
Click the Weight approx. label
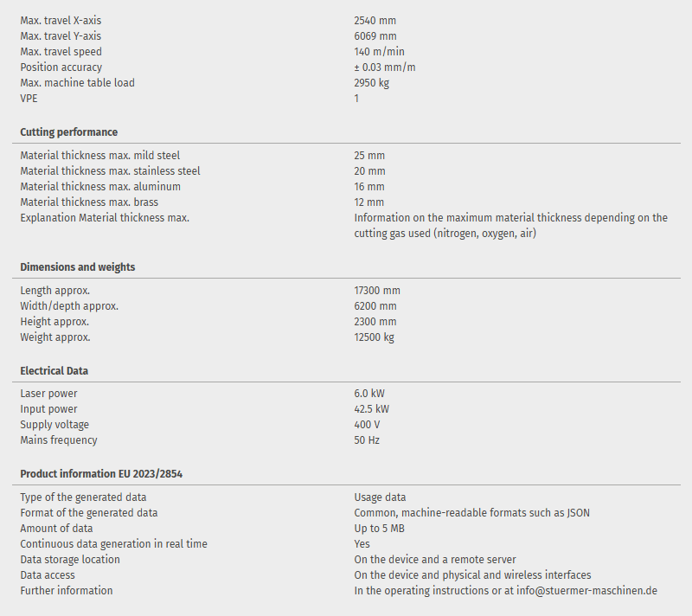pos(55,337)
